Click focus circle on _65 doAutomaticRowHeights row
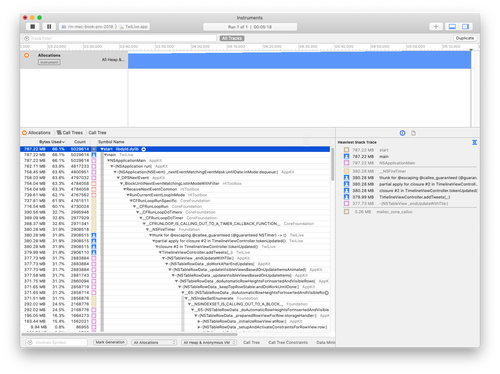 (x=327, y=293)
